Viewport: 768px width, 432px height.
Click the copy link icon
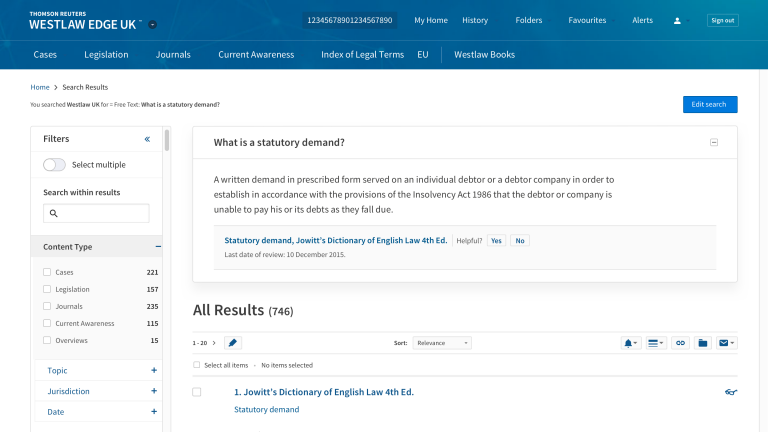point(680,343)
